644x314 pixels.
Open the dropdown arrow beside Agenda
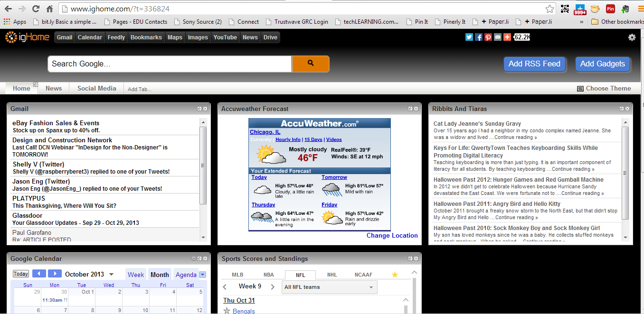[x=202, y=275]
